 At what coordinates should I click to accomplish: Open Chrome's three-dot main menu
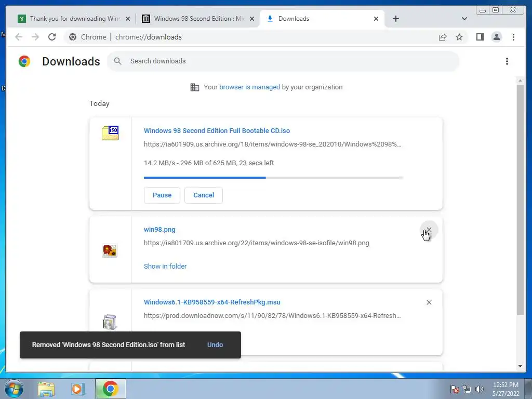click(x=513, y=37)
